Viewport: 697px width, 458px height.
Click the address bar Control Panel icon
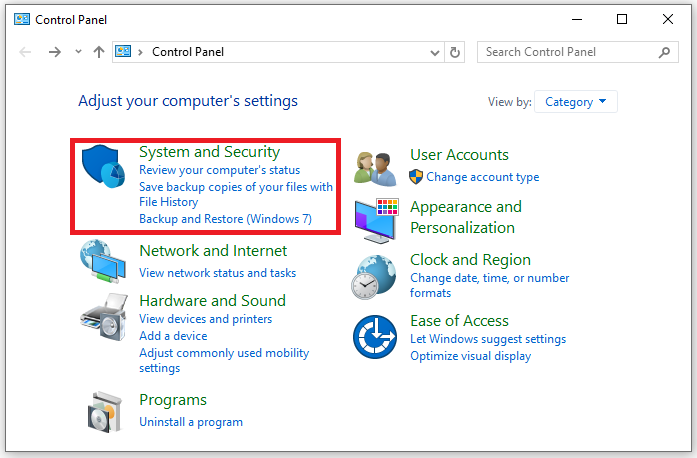123,52
